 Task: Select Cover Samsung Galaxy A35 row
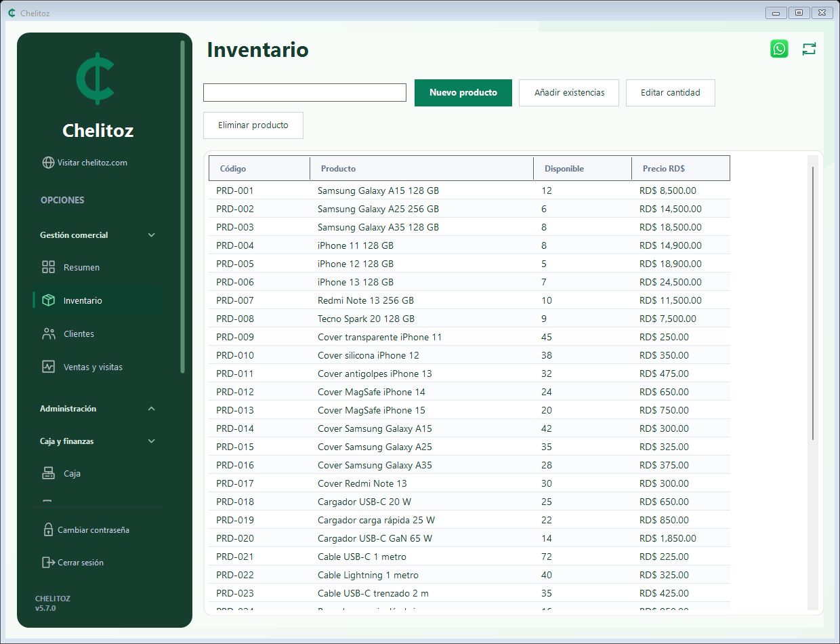point(469,465)
